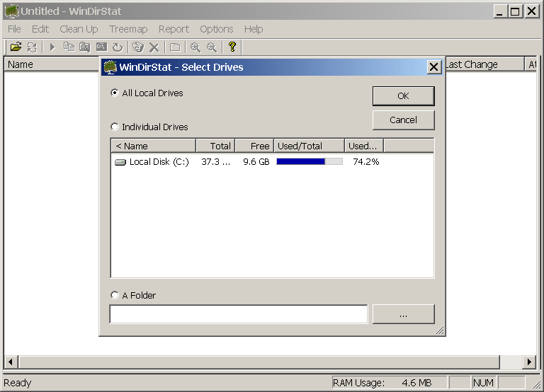Click the play arrow Open Item icon

52,47
